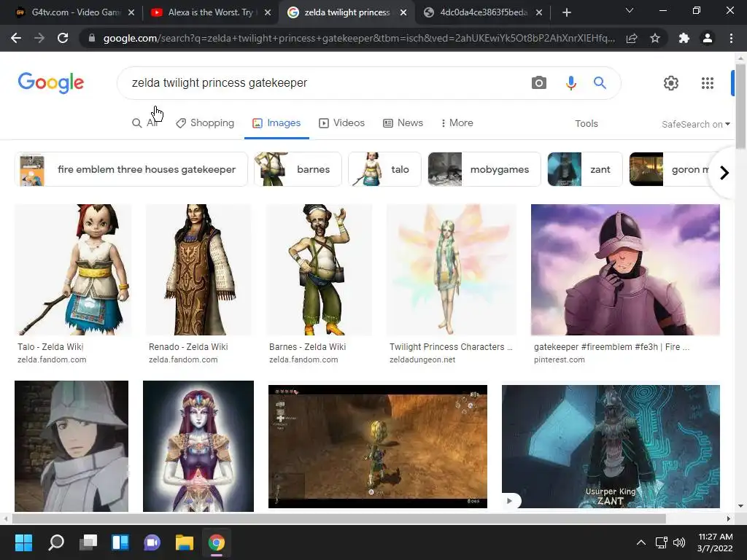Filter results by zant chip

click(585, 169)
